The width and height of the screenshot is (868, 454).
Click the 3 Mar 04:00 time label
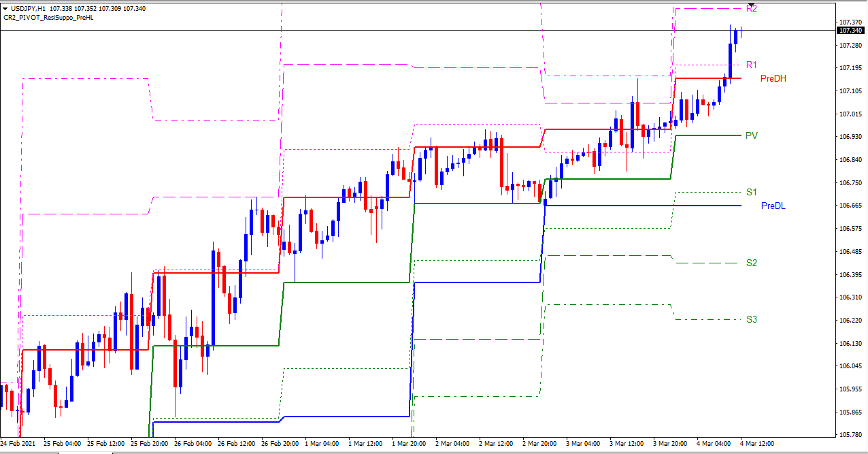pos(584,443)
